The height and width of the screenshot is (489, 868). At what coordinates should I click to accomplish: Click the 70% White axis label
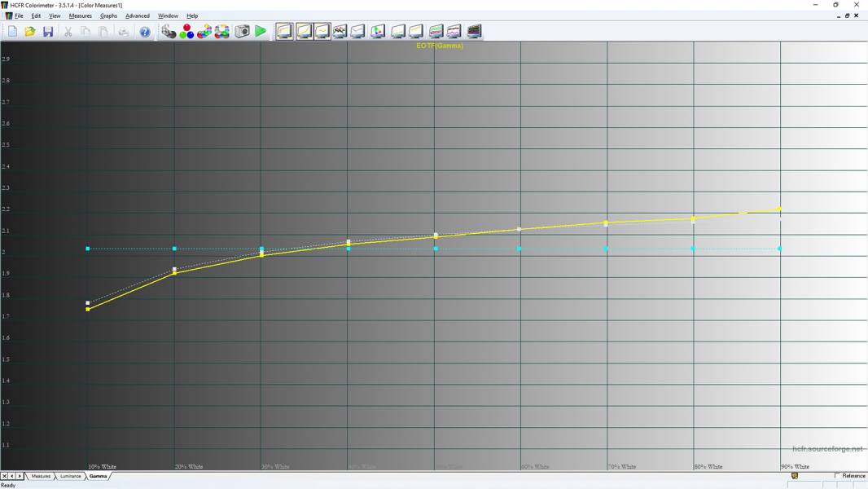[622, 467]
